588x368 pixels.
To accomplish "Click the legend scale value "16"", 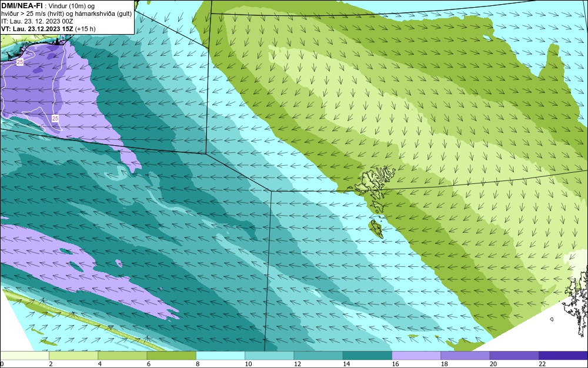I will pos(395,364).
